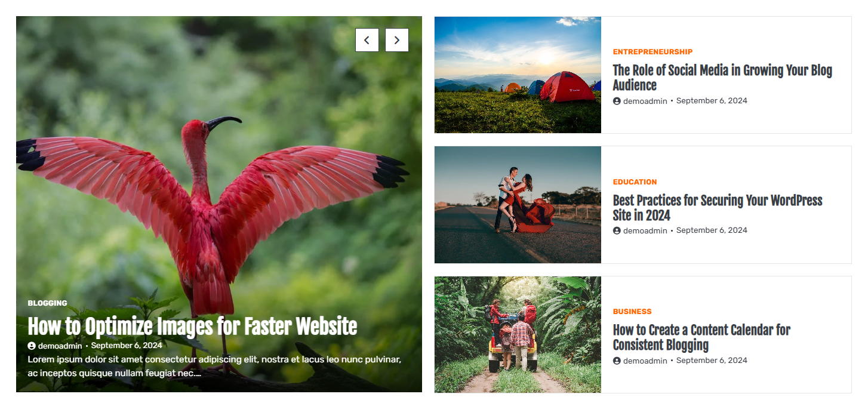Go to the previous slide arrow
Image resolution: width=868 pixels, height=403 pixels.
pyautogui.click(x=367, y=40)
